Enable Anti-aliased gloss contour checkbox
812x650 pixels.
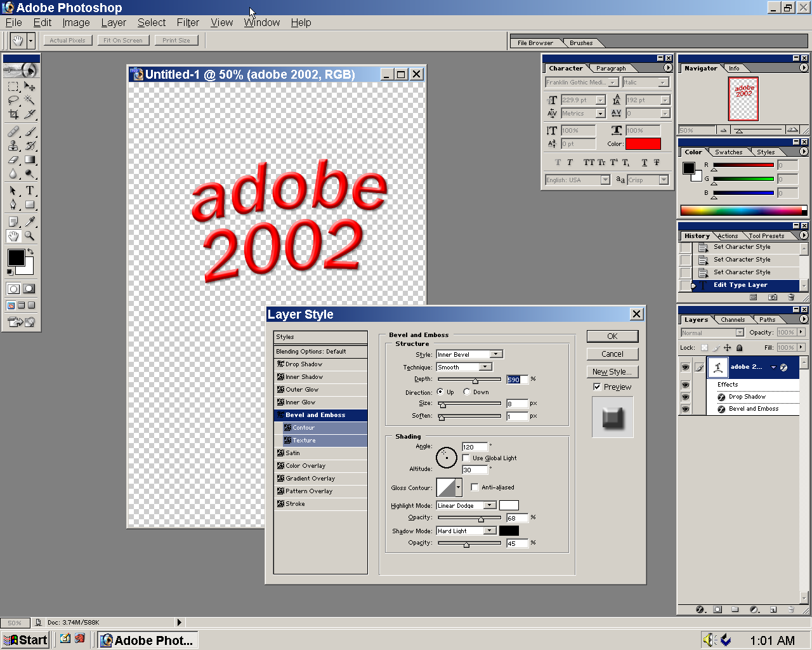click(x=475, y=487)
